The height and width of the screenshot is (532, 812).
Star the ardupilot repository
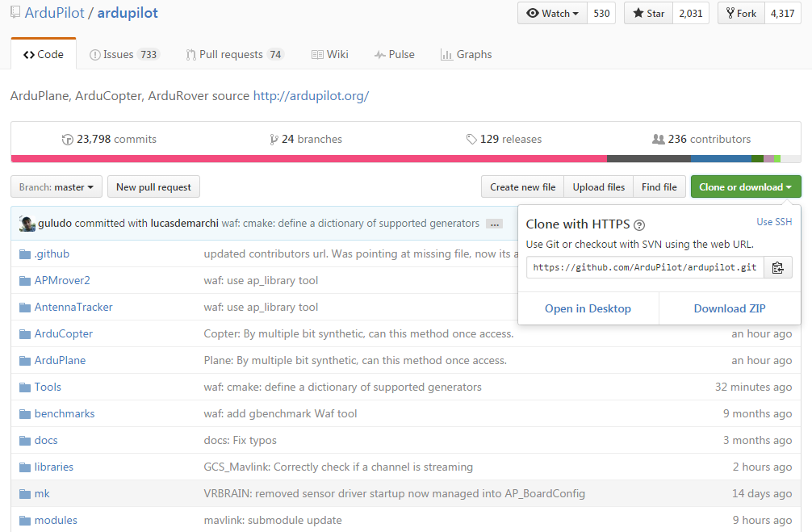point(648,14)
